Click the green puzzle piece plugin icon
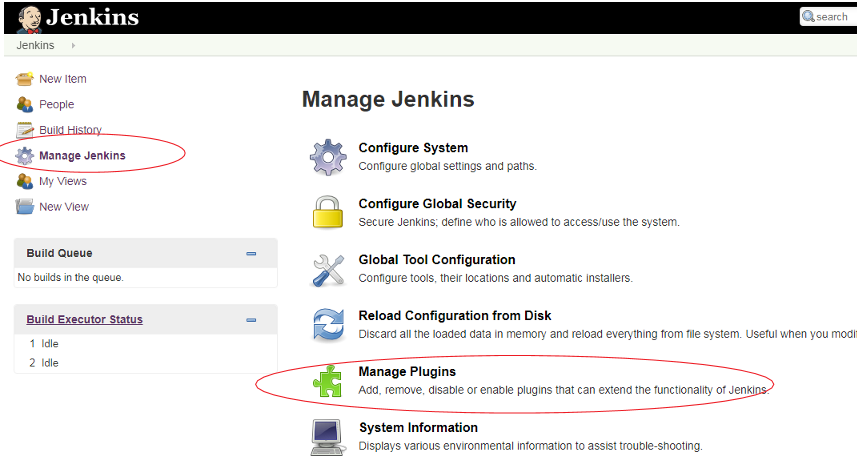 tap(328, 381)
